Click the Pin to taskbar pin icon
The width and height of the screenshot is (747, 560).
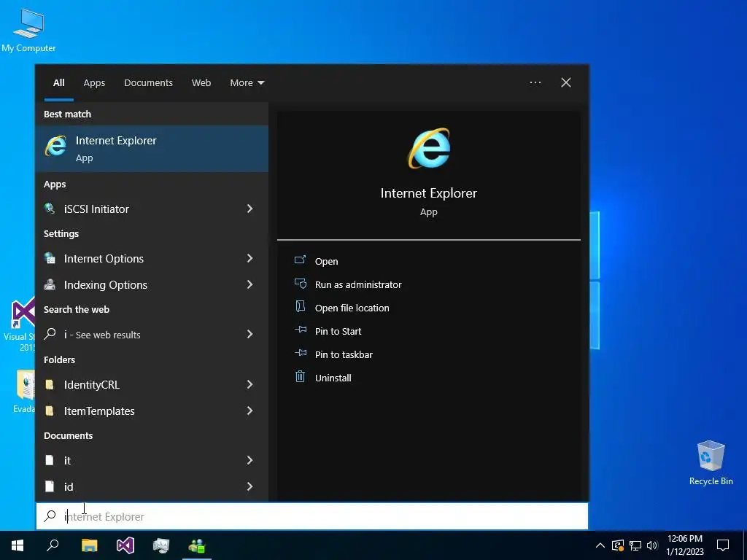[301, 353]
